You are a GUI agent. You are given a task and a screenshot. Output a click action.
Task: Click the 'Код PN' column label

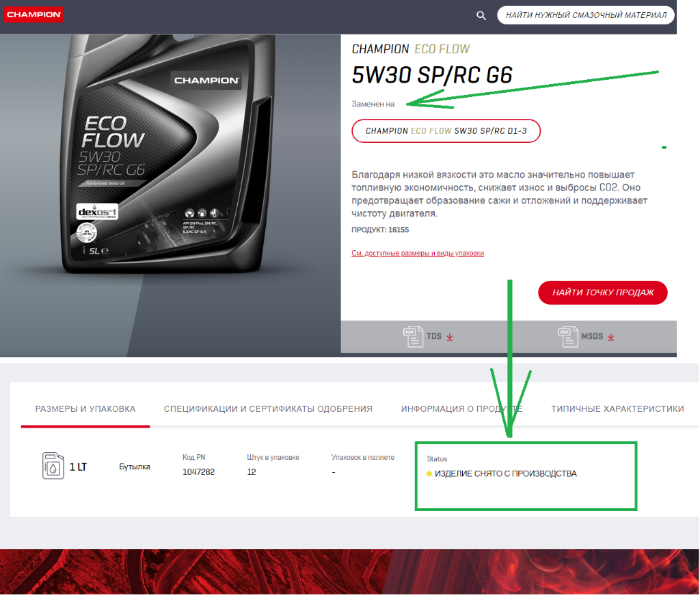(x=193, y=457)
